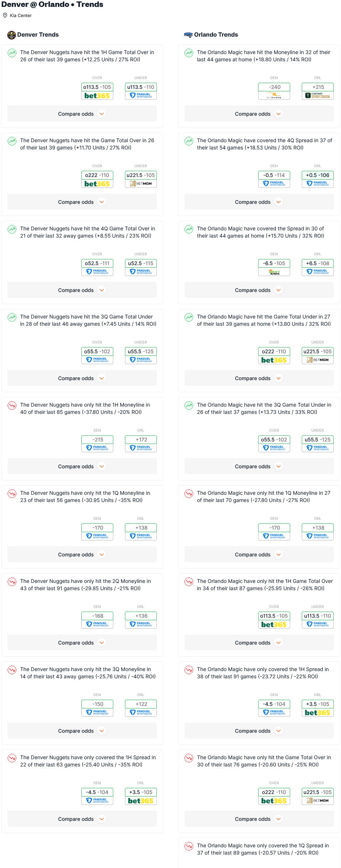
Task: Select FanDuel +0.5 -106 ORL 4Q spread
Action: point(318,180)
